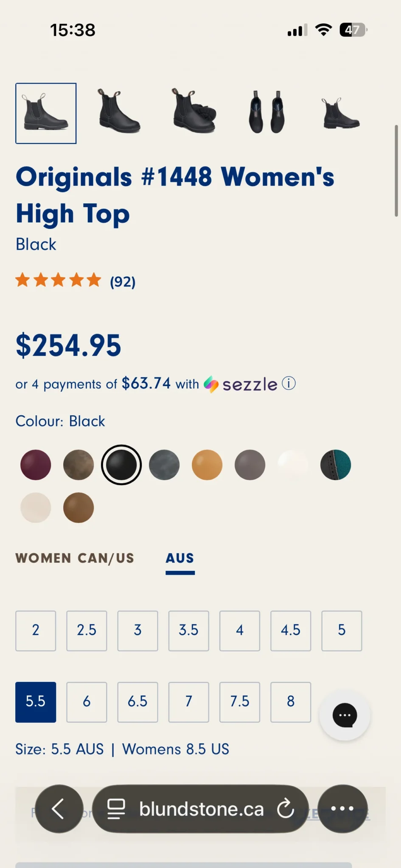Select size 6 AUS
Image resolution: width=401 pixels, height=868 pixels.
(x=87, y=702)
